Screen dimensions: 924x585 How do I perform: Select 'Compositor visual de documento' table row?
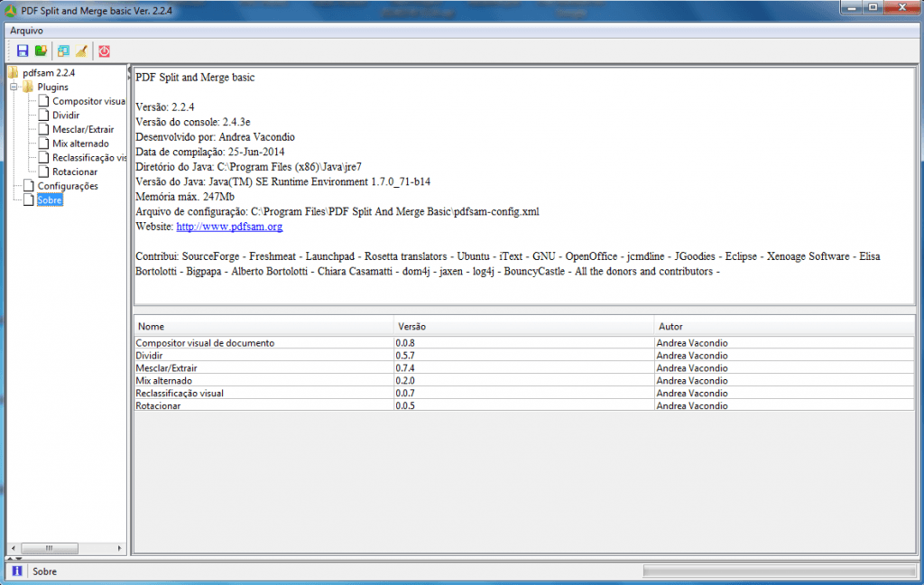tap(524, 343)
